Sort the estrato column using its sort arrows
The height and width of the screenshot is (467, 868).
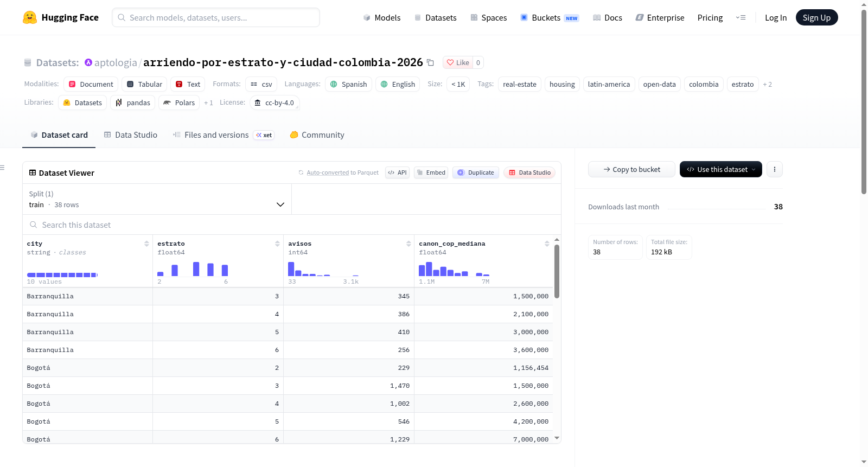pyautogui.click(x=277, y=244)
